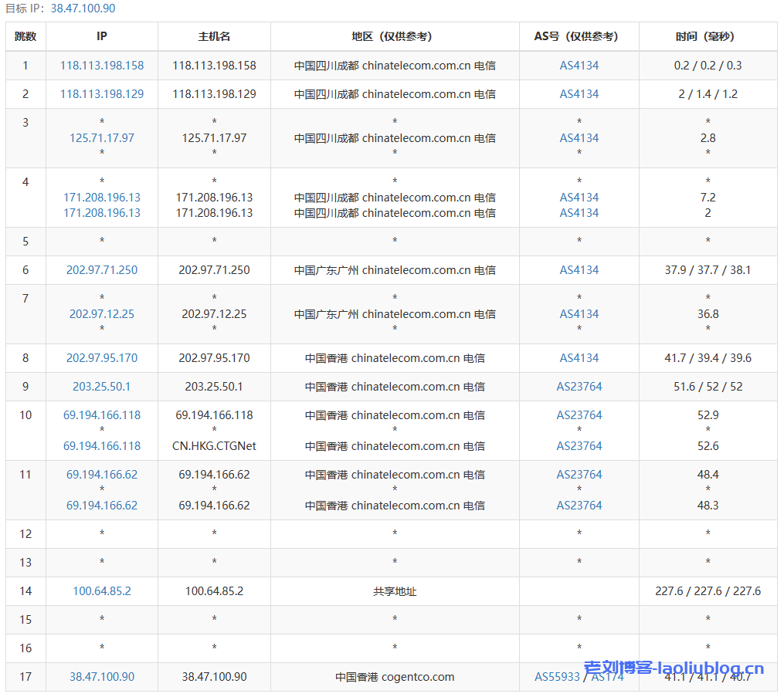Open the final hop 38.47.100.90 link
Screen dimensions: 784x697
101,677
